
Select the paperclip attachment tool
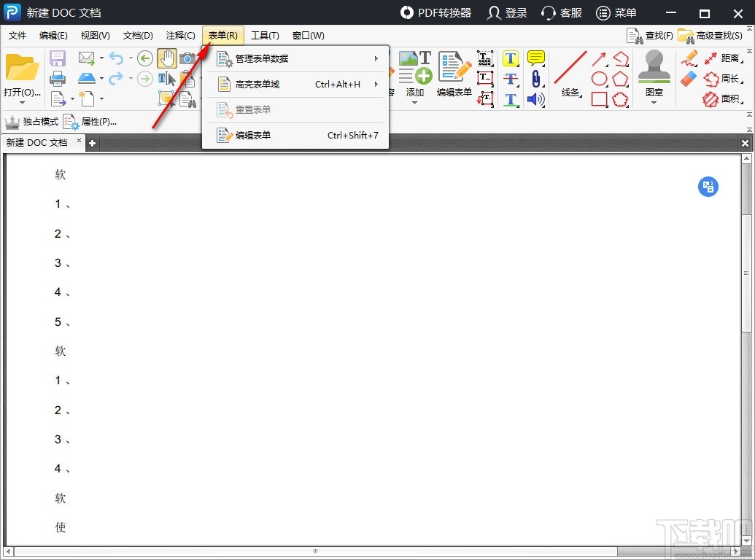click(536, 80)
